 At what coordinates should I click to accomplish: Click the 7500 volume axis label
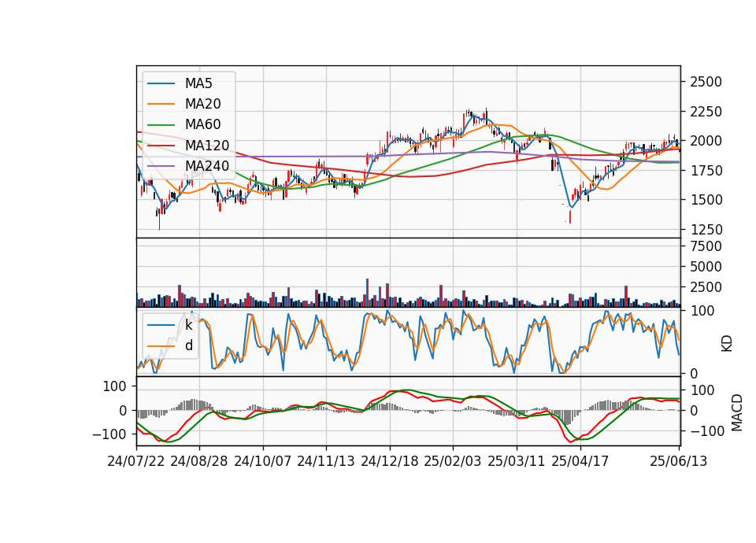[x=706, y=246]
